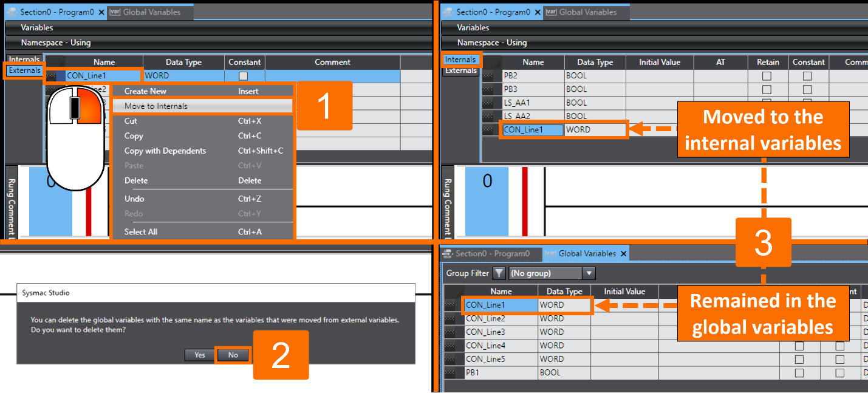Open the bottom Section0 - Program0 tab
Image resolution: width=868 pixels, height=393 pixels.
tap(491, 253)
